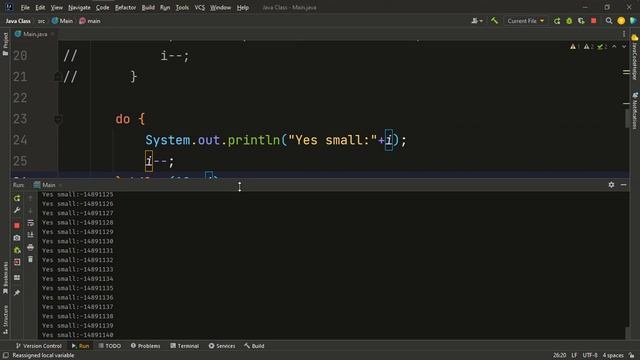Click 4 spaces indent setting

coord(613,356)
